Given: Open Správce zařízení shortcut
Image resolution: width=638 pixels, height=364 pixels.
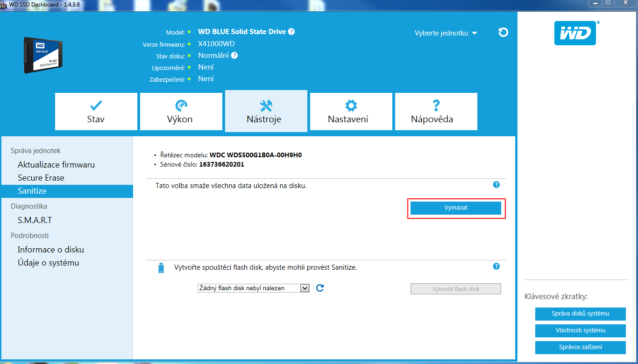Looking at the screenshot, I should (x=581, y=347).
